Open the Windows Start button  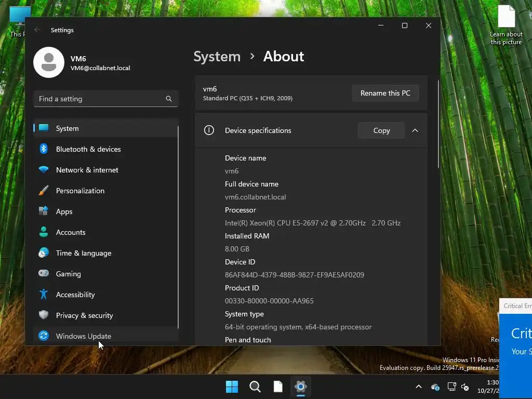click(232, 387)
